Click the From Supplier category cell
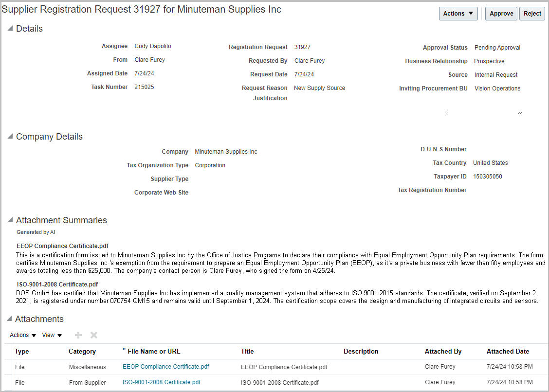 point(87,383)
